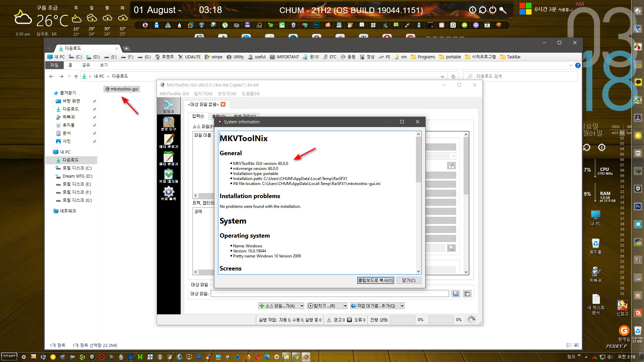The image size is (644, 362).
Task: Switch to the 입력(I) tab
Action: pyautogui.click(x=198, y=116)
